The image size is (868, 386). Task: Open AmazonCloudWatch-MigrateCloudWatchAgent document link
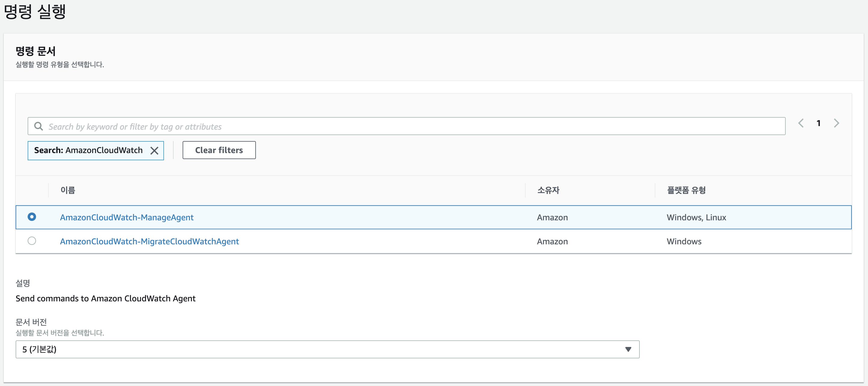(x=149, y=242)
